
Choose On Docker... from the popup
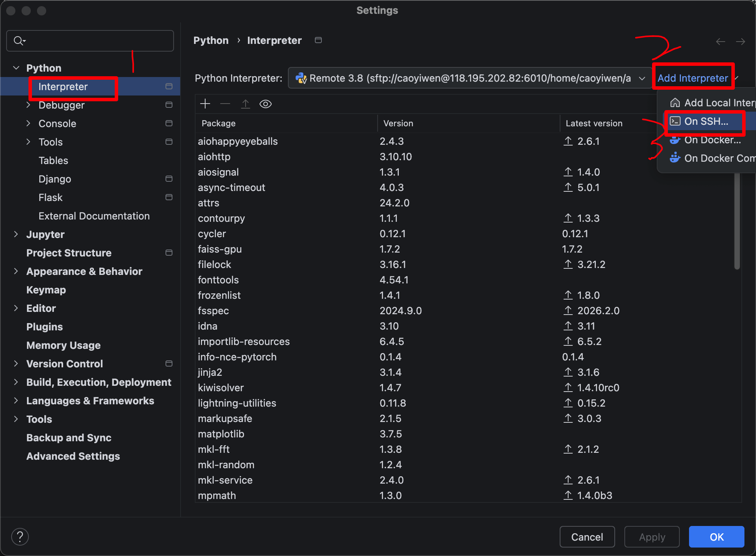712,140
